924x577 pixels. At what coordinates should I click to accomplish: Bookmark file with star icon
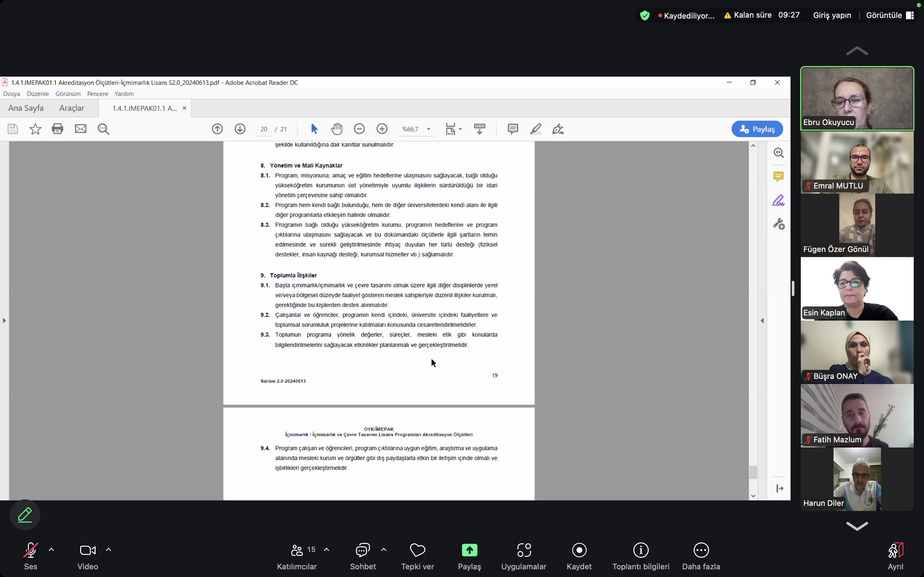coord(35,129)
